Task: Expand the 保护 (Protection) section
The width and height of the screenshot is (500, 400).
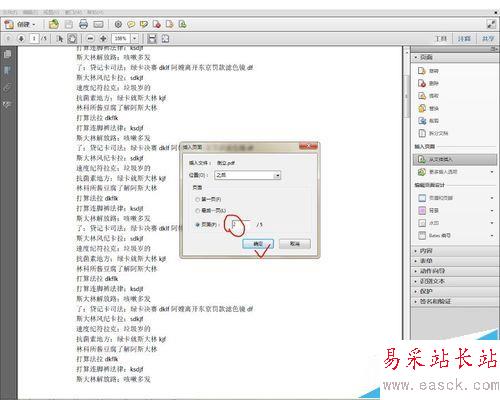Action: point(455,291)
